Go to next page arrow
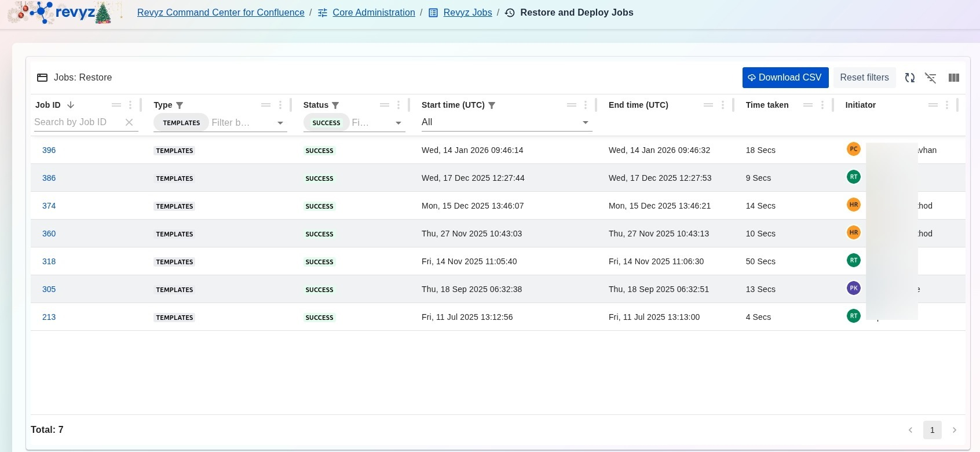Screen dimensions: 980x452 955,430
